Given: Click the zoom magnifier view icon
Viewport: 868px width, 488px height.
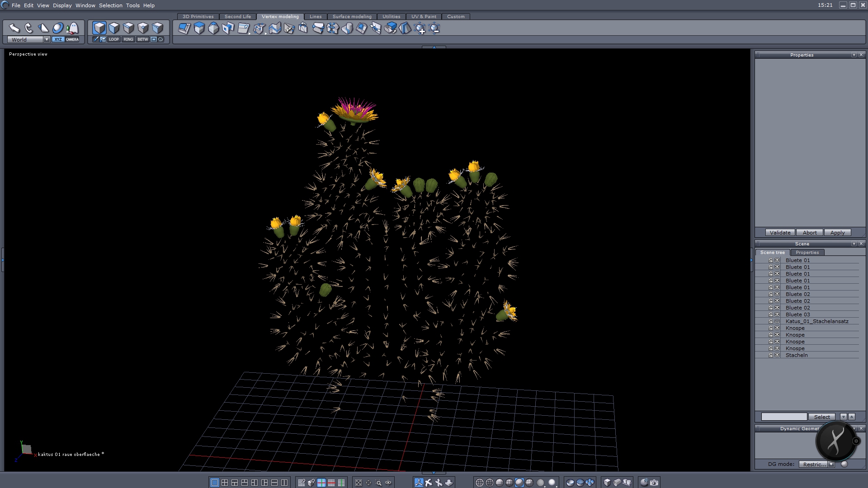Looking at the screenshot, I should click(378, 483).
